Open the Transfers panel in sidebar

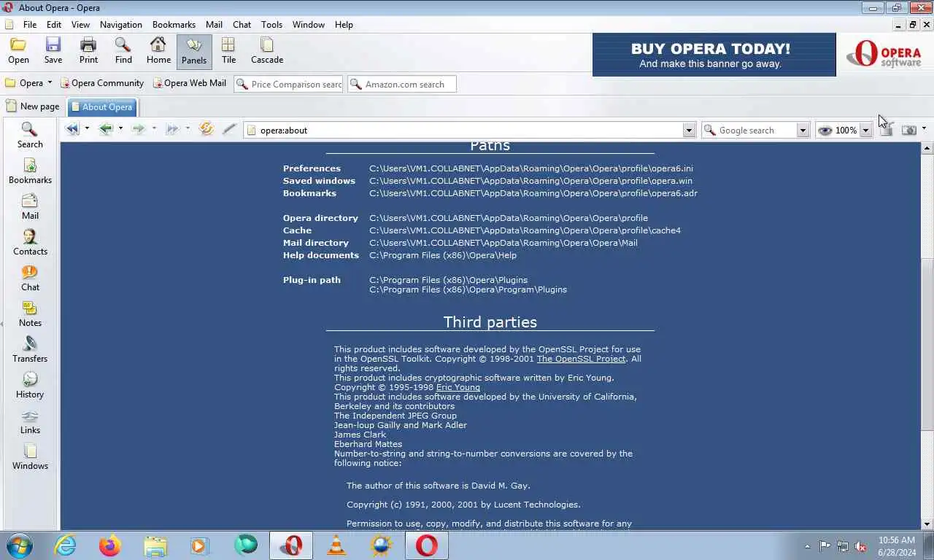pyautogui.click(x=30, y=350)
